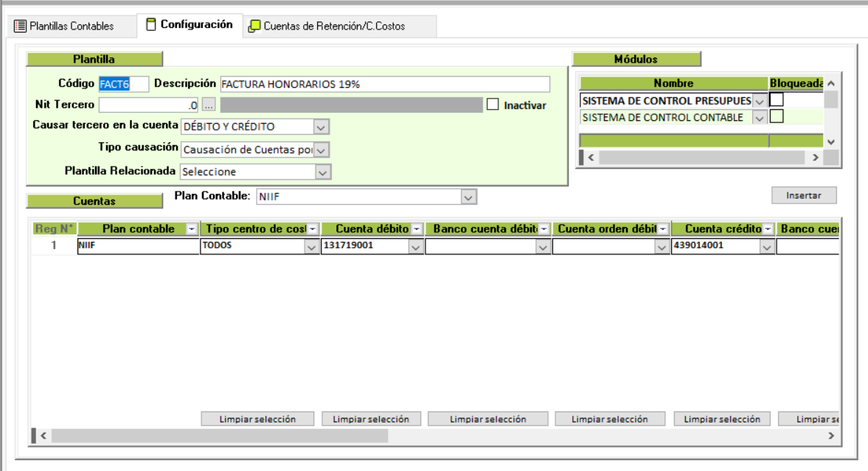The height and width of the screenshot is (471, 868).
Task: Click the Descripción text field
Action: tap(383, 84)
